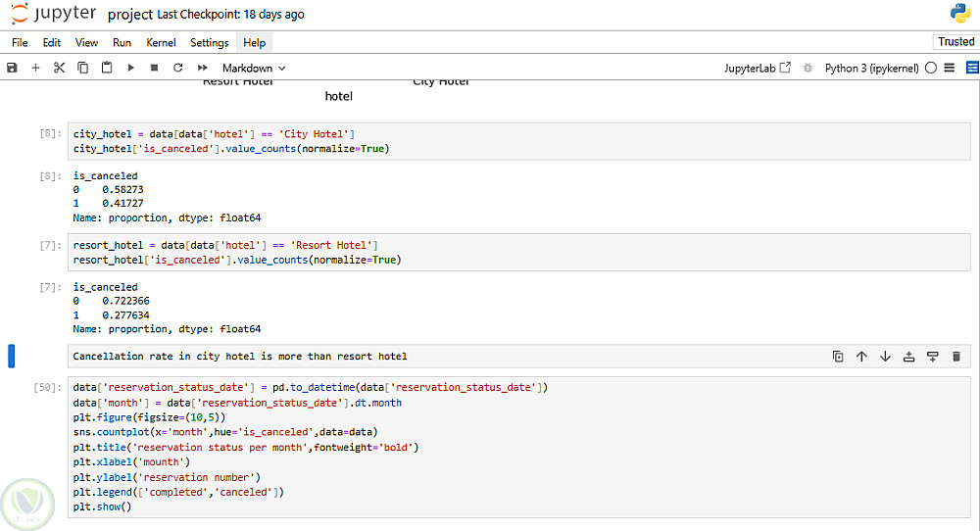Open the notebook in JupyterLab
This screenshot has height=531, width=980.
(757, 68)
